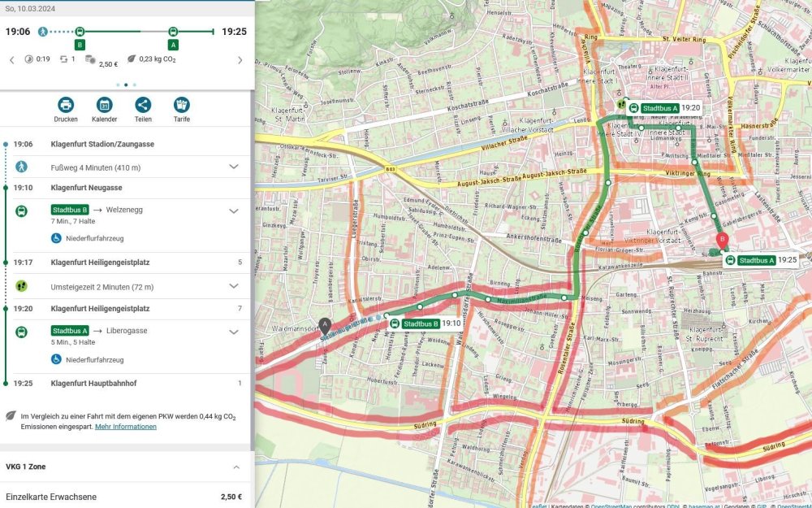Click the Drucken print icon

tap(66, 105)
